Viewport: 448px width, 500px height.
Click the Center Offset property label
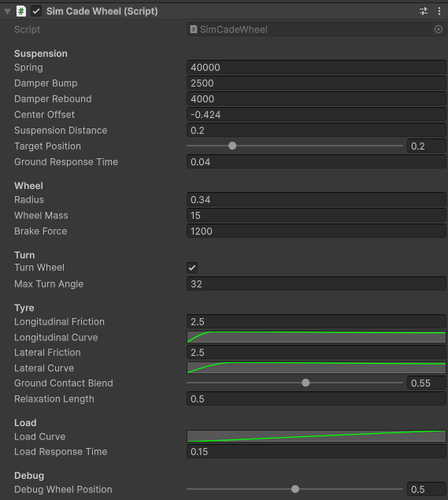tap(44, 115)
